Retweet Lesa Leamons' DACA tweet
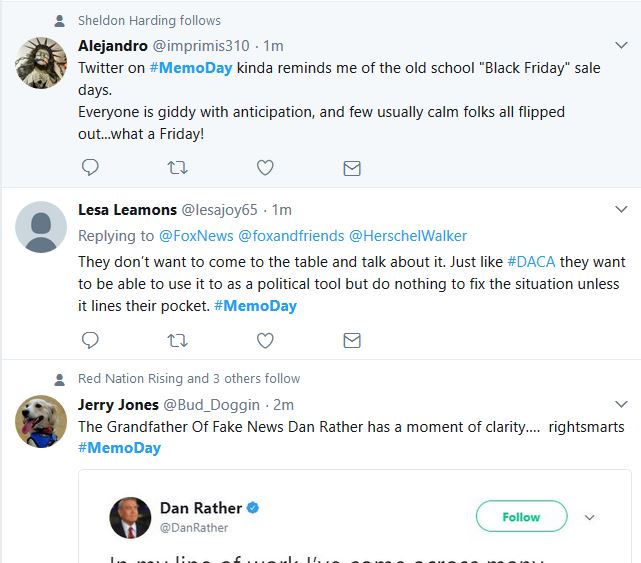Image resolution: width=641 pixels, height=563 pixels. pyautogui.click(x=177, y=340)
